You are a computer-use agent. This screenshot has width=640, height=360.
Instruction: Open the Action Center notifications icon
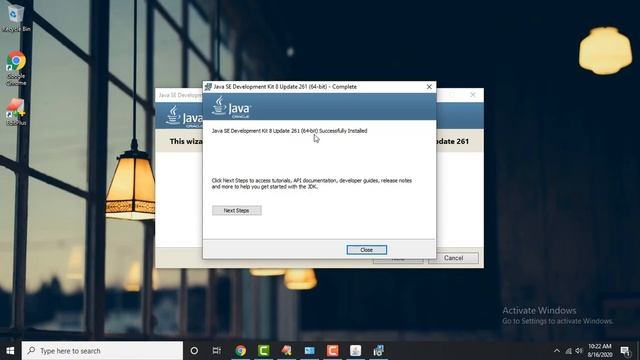625,351
